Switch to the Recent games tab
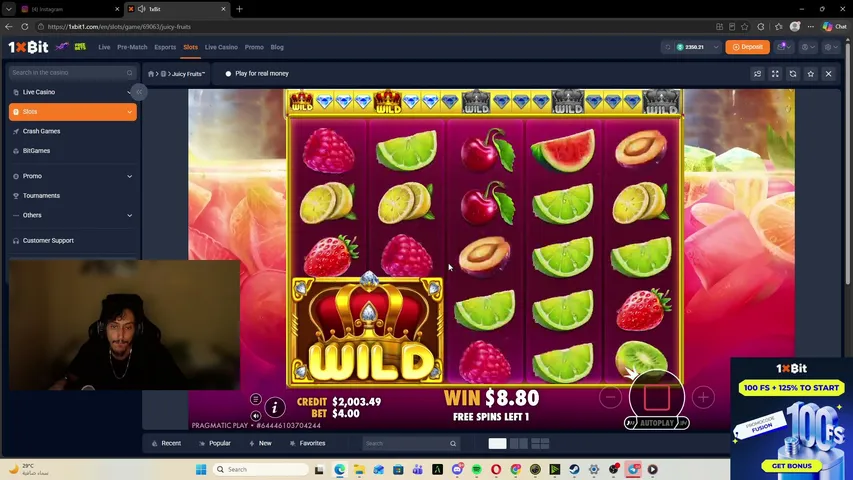The height and width of the screenshot is (480, 853). [x=166, y=444]
